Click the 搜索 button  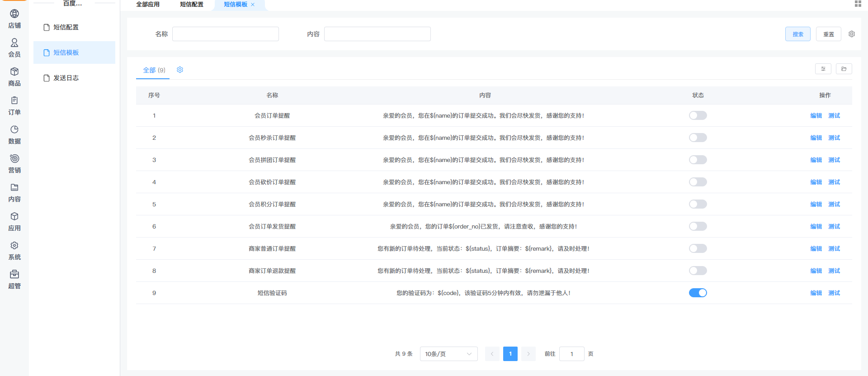[x=798, y=34]
